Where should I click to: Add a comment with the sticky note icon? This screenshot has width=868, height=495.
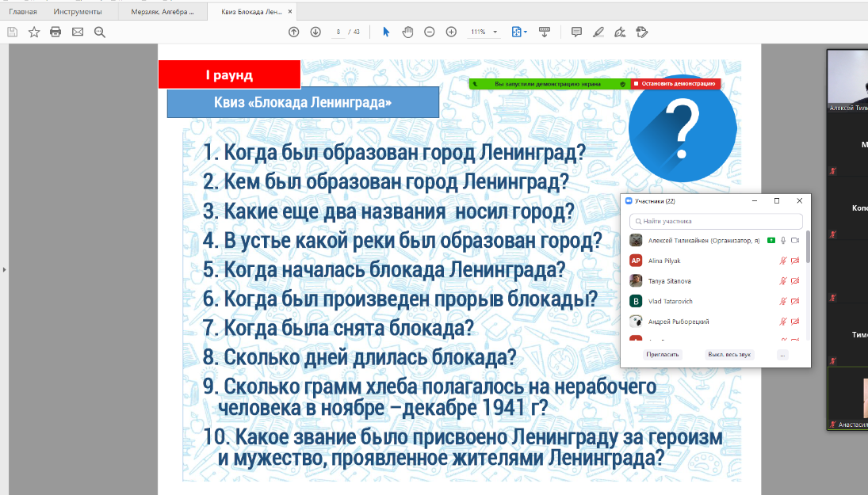pyautogui.click(x=576, y=32)
